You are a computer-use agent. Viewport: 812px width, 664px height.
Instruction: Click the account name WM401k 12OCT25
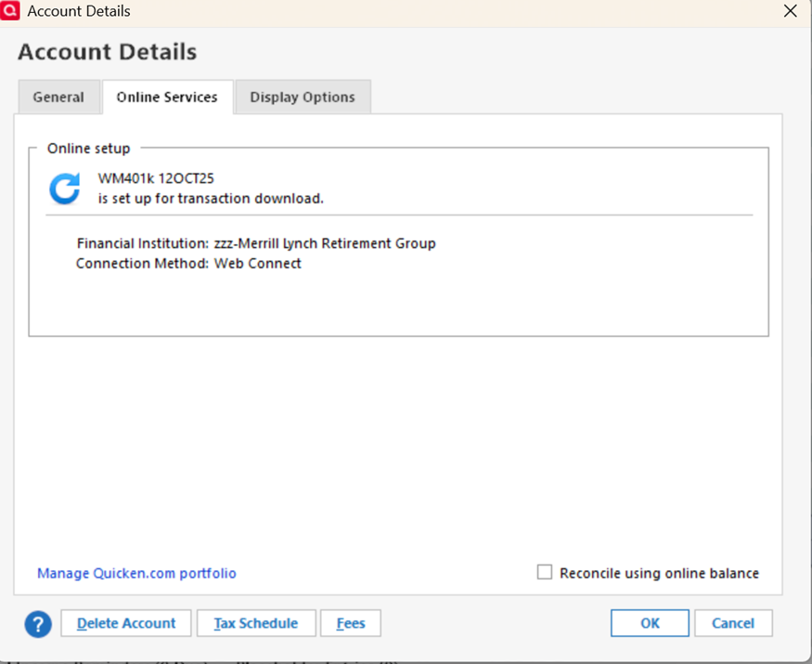(156, 178)
